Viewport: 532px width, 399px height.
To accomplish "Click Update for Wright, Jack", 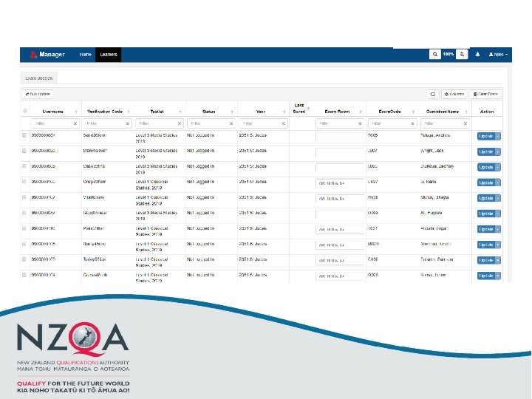I will (x=486, y=151).
